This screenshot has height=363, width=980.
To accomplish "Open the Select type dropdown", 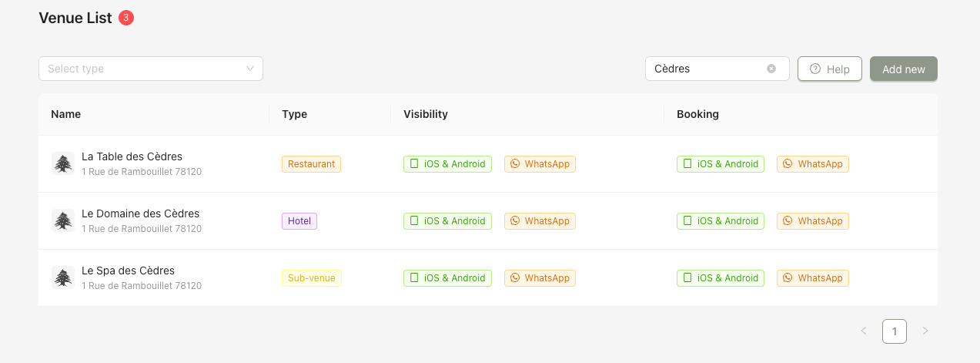I will point(151,69).
